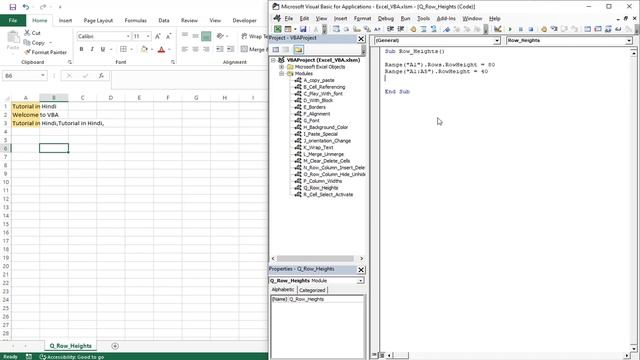Click the View Code icon in Project panel
This screenshot has height=360, width=640.
tap(276, 49)
